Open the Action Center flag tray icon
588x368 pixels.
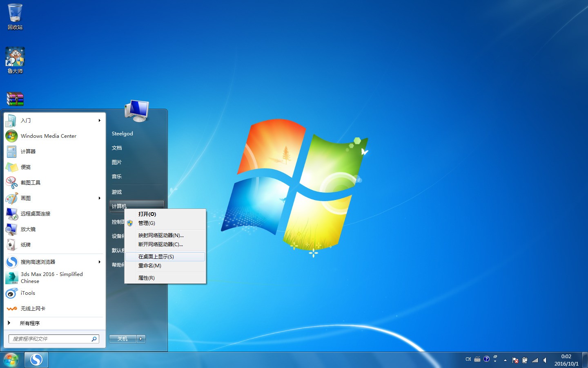[x=515, y=360]
